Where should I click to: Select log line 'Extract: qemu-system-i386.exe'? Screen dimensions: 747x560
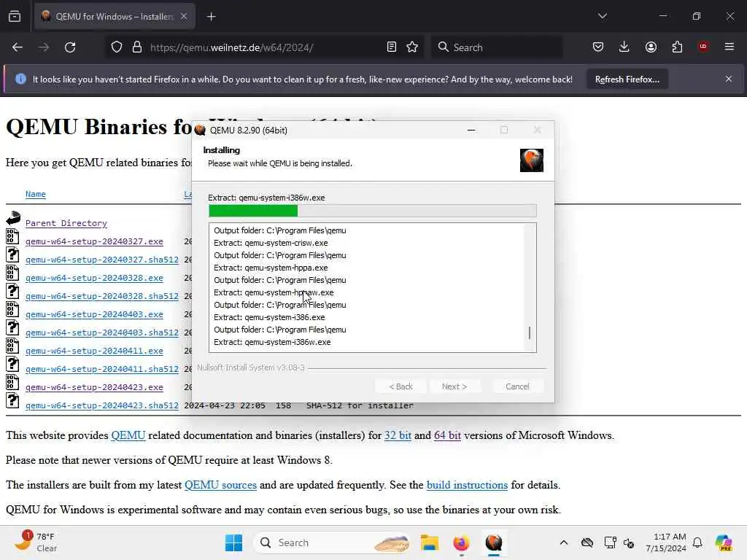click(269, 317)
